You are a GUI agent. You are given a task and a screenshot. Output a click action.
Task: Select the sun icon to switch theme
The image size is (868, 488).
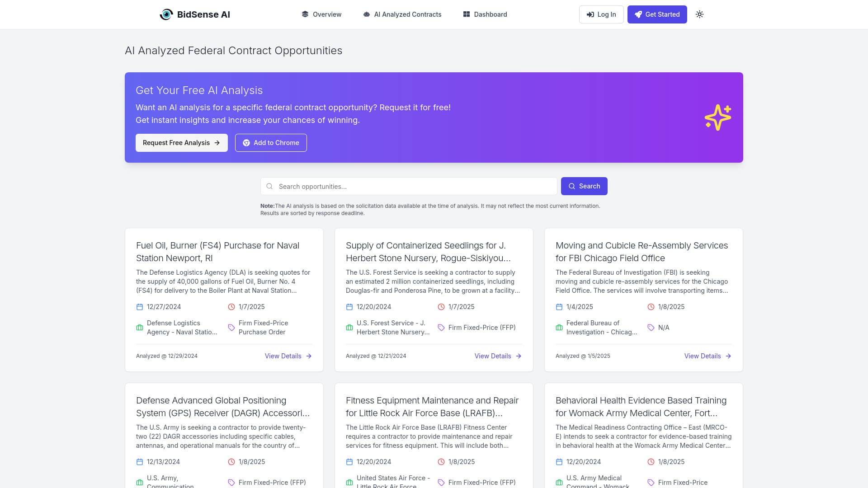pyautogui.click(x=699, y=14)
